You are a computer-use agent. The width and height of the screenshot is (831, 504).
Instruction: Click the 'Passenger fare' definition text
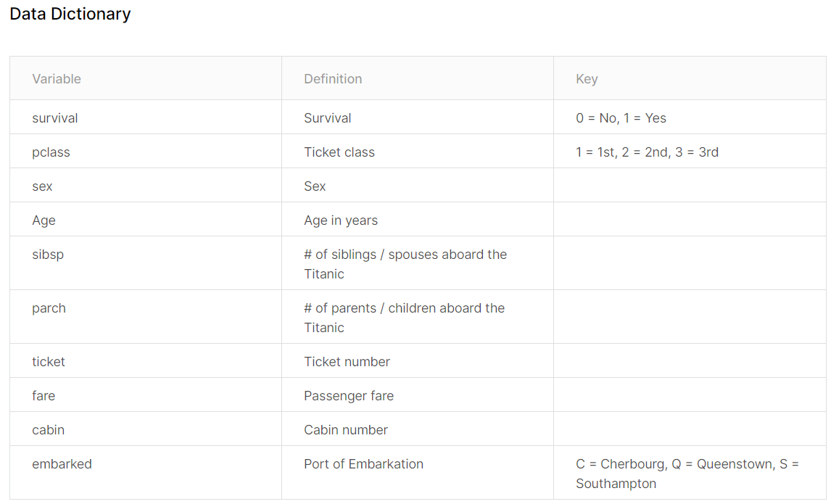point(349,396)
